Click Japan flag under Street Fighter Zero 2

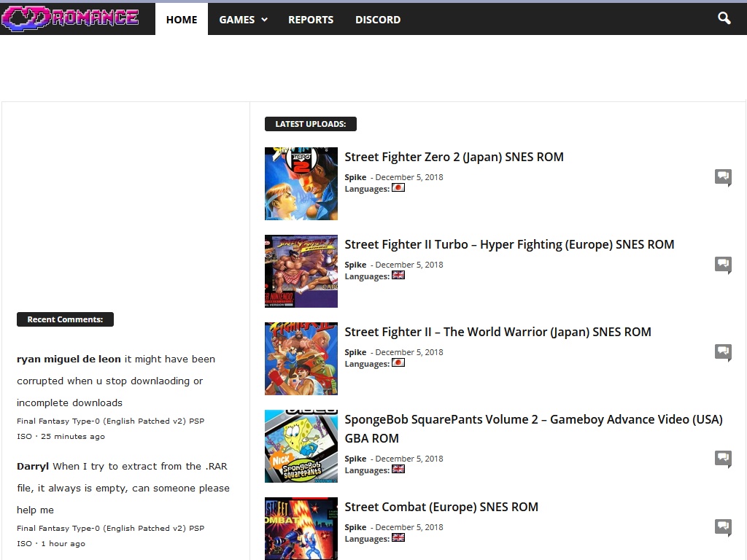pyautogui.click(x=398, y=187)
